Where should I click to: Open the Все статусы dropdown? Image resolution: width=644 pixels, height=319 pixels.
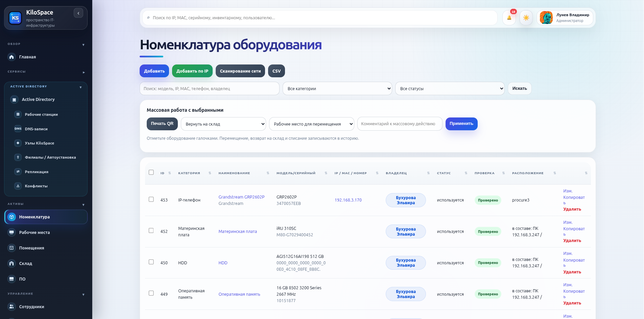click(x=450, y=88)
